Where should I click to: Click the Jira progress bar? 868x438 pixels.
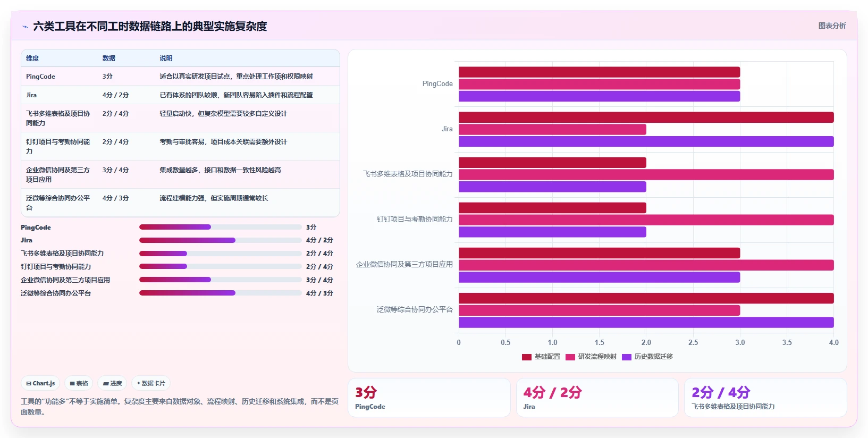pyautogui.click(x=220, y=240)
